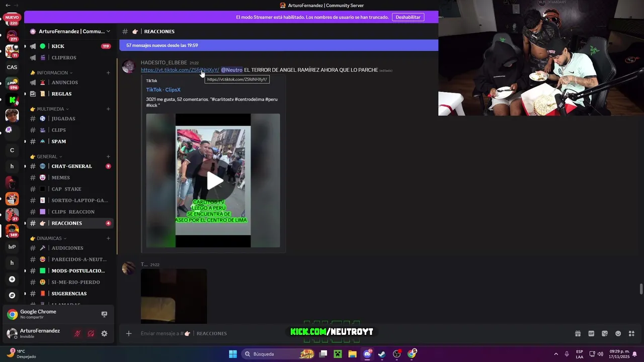Add channel to INFORMACION category
The image size is (644, 362).
click(108, 73)
